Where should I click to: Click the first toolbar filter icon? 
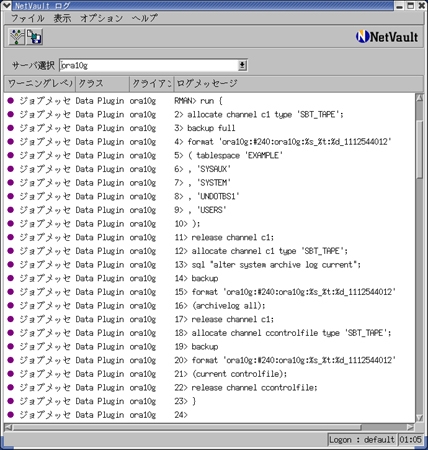pos(17,37)
